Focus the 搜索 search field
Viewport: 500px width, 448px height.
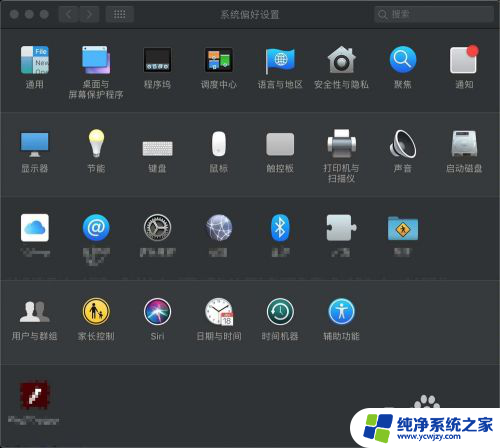[434, 14]
